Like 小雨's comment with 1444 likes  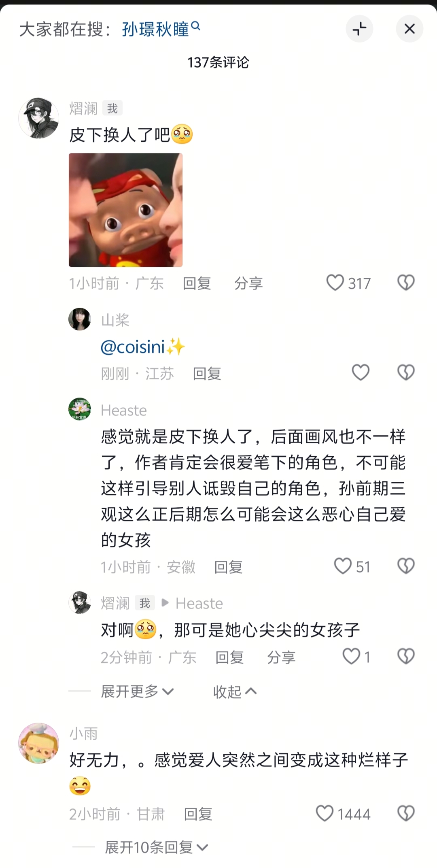click(x=325, y=813)
